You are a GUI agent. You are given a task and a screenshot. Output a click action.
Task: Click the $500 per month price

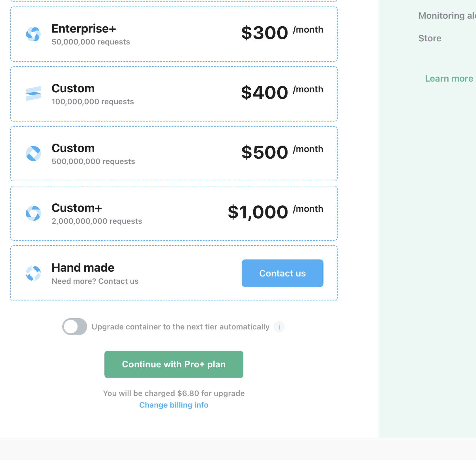[x=282, y=152]
